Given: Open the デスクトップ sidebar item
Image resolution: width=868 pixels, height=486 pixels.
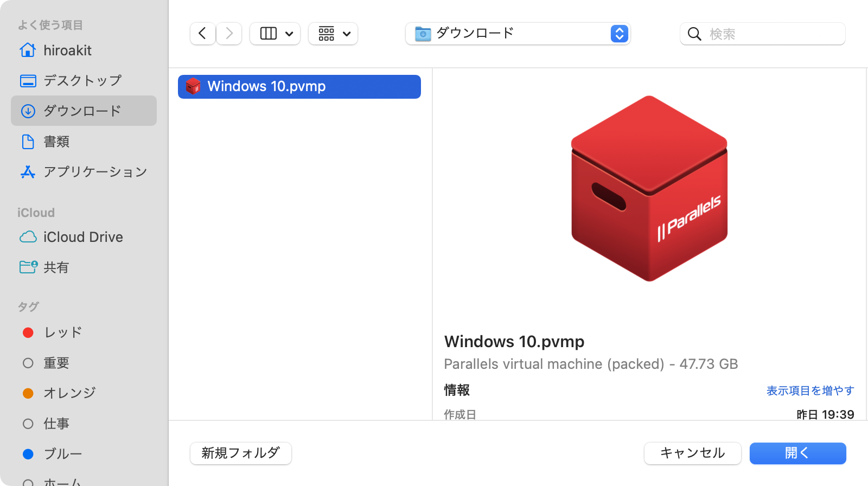Looking at the screenshot, I should [82, 81].
